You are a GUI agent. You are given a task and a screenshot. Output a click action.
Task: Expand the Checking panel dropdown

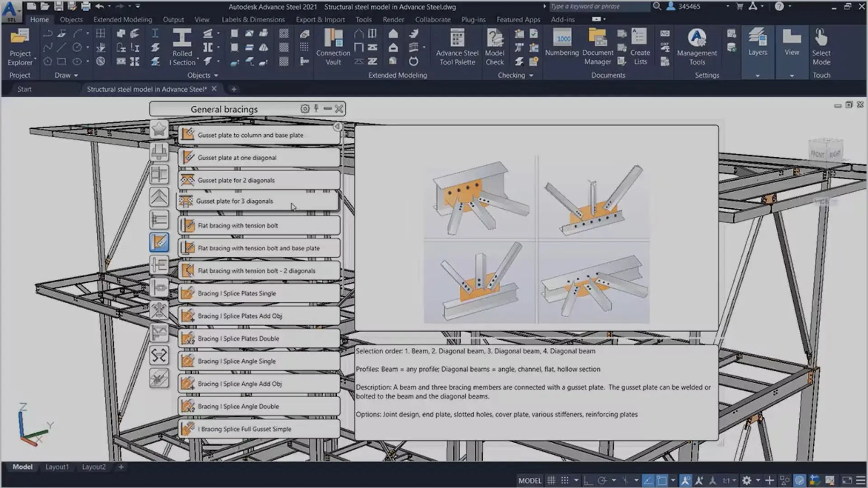pos(531,75)
